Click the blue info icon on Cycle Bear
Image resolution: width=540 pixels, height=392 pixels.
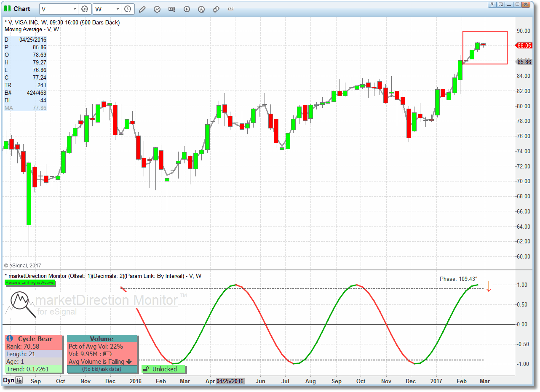click(x=10, y=339)
